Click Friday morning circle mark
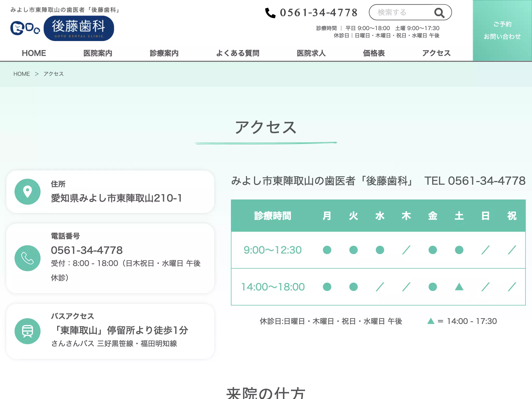 [433, 250]
